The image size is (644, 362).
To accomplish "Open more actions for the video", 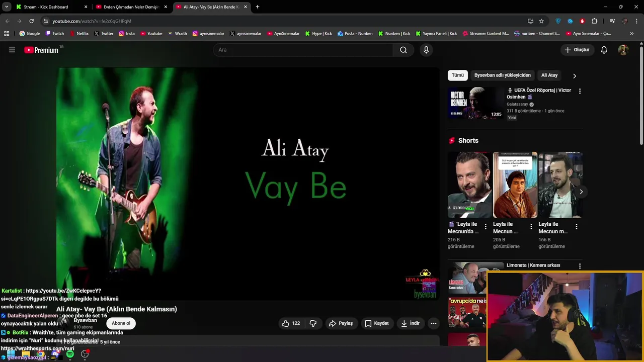I will click(x=434, y=323).
